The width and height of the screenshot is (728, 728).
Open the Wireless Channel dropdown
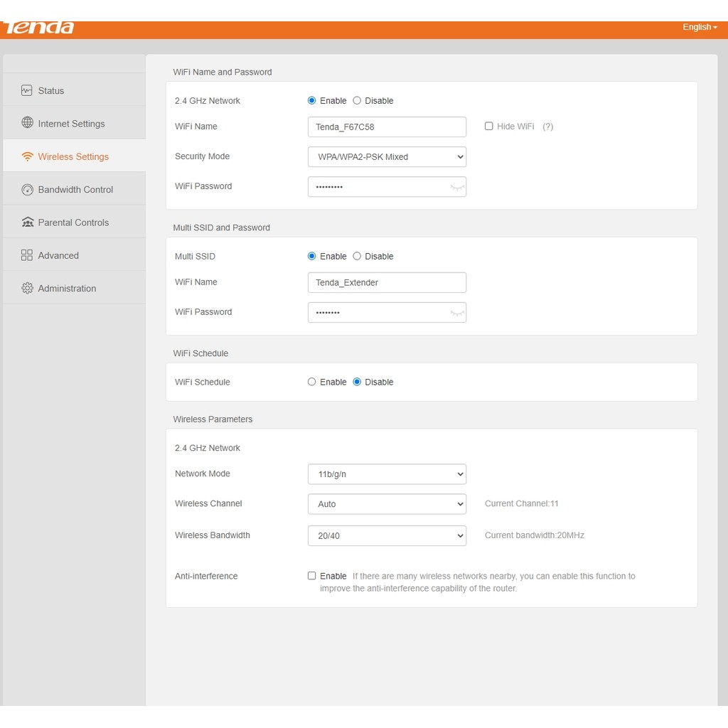387,503
